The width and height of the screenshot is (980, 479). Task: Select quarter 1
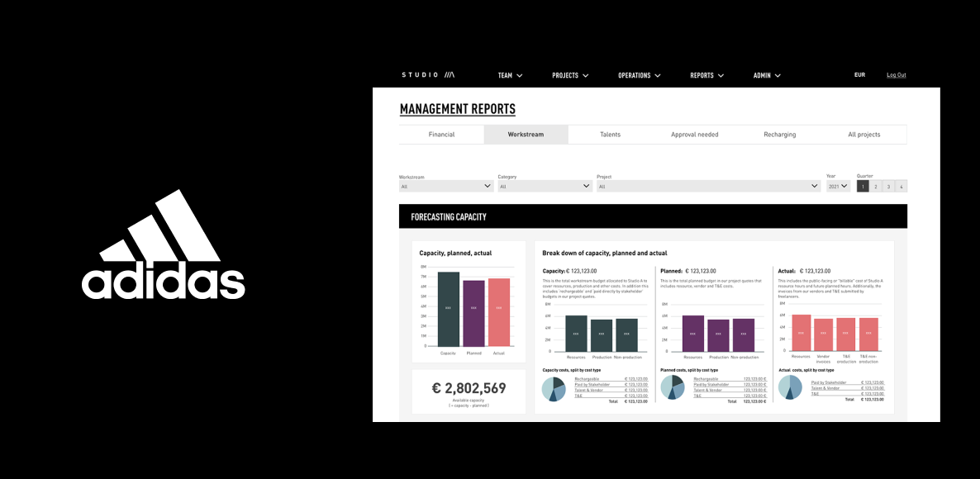point(863,186)
